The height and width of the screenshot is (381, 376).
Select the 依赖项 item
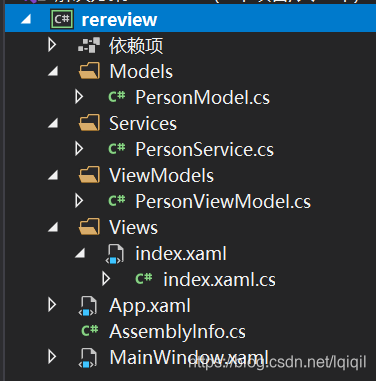click(x=136, y=45)
